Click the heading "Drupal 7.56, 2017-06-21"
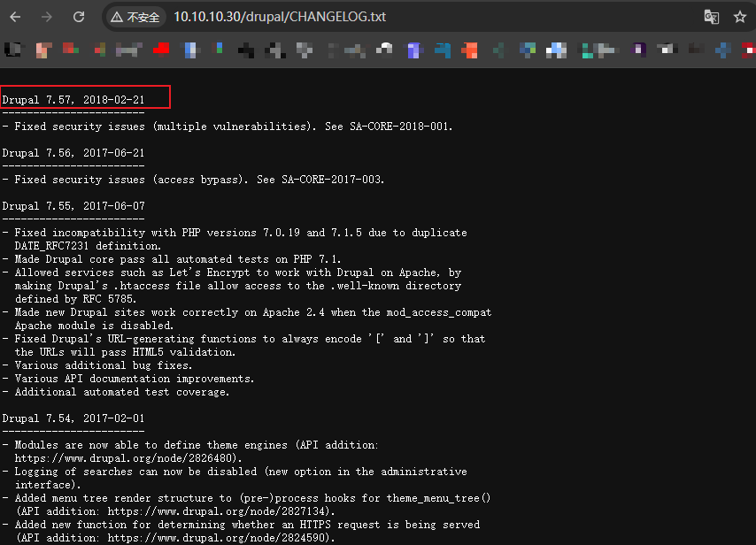This screenshot has height=545, width=756. click(x=73, y=153)
